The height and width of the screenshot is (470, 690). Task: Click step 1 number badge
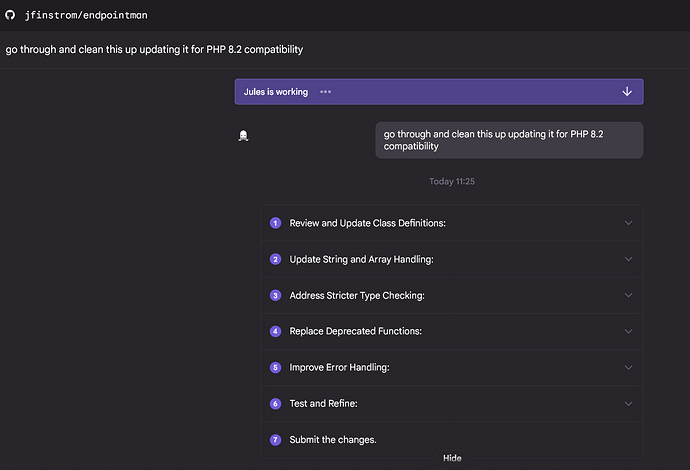tap(275, 223)
